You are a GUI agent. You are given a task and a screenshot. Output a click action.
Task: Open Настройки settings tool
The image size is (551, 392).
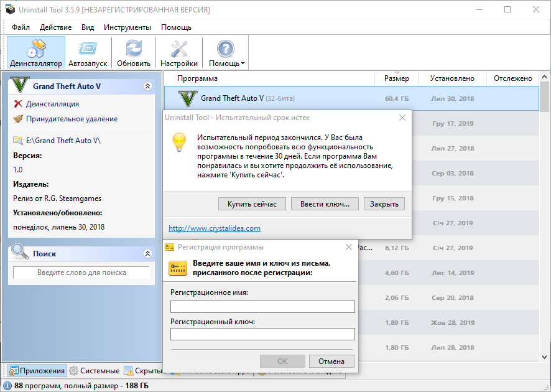[179, 52]
